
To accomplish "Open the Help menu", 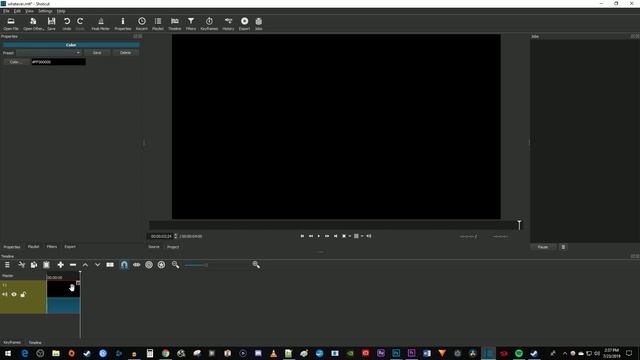I will (61, 11).
